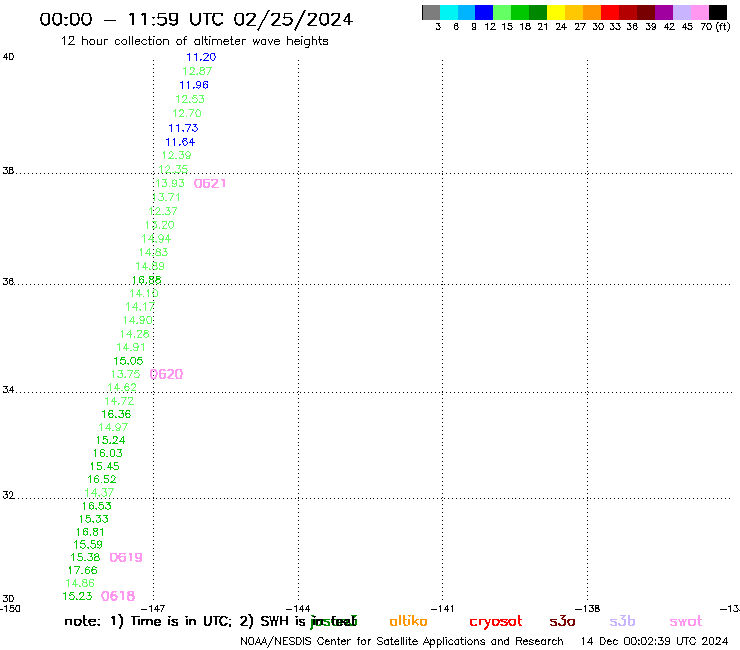Select the pink time label 0620
The height and width of the screenshot is (650, 740).
click(166, 374)
